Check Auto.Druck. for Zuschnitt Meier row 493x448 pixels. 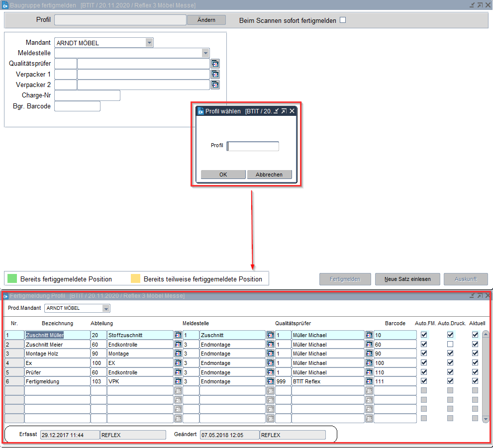point(450,344)
